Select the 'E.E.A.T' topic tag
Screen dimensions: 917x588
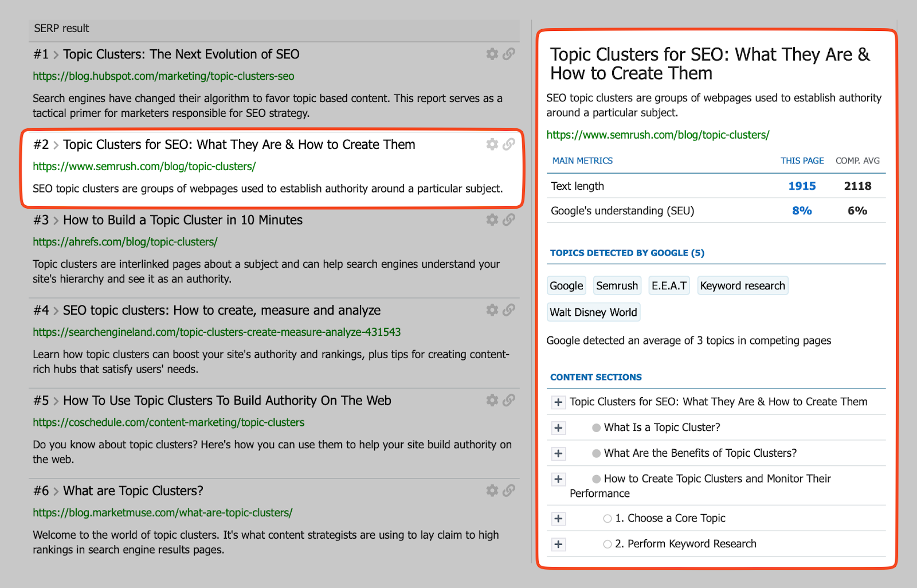pos(669,285)
